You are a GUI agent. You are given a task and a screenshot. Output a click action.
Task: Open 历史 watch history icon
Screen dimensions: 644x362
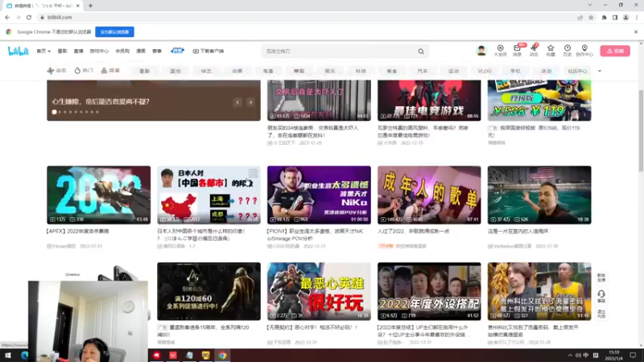pyautogui.click(x=568, y=51)
